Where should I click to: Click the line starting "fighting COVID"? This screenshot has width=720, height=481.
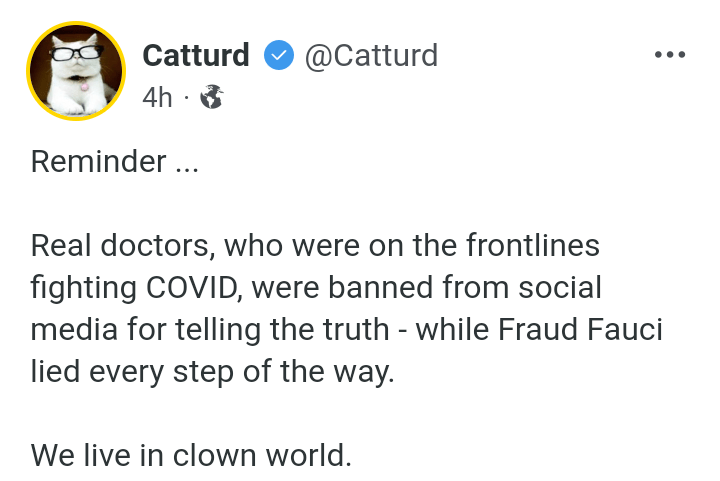(316, 288)
